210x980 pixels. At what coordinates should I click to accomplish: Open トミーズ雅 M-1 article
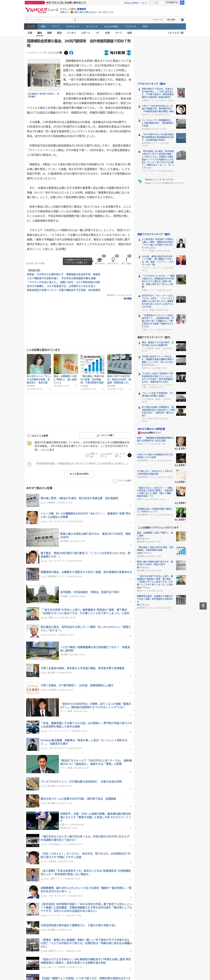click(x=85, y=515)
